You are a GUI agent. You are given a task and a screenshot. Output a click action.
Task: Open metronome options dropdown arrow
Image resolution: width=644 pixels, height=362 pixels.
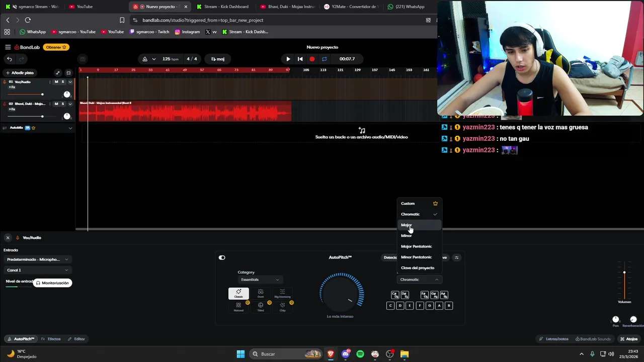153,59
